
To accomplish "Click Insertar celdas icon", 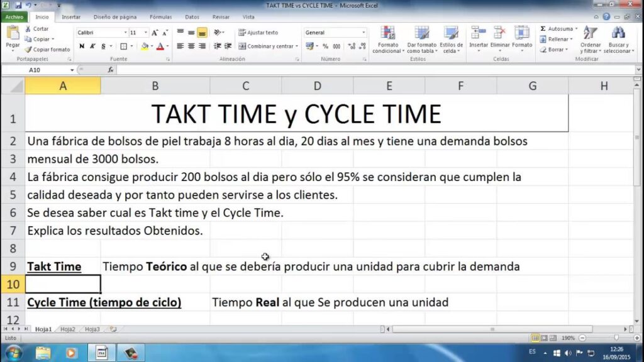I will coord(478,33).
